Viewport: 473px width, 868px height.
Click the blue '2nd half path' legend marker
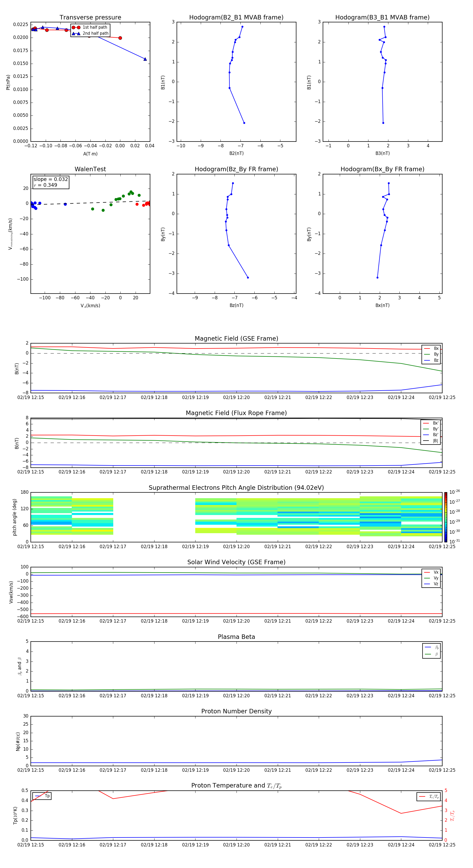pos(76,33)
